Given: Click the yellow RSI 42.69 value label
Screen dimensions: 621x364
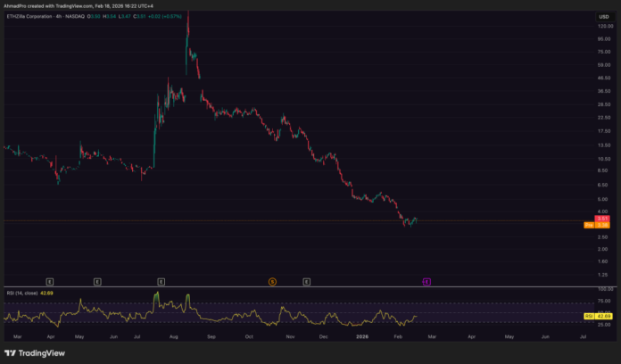Looking at the screenshot, I should point(602,316).
